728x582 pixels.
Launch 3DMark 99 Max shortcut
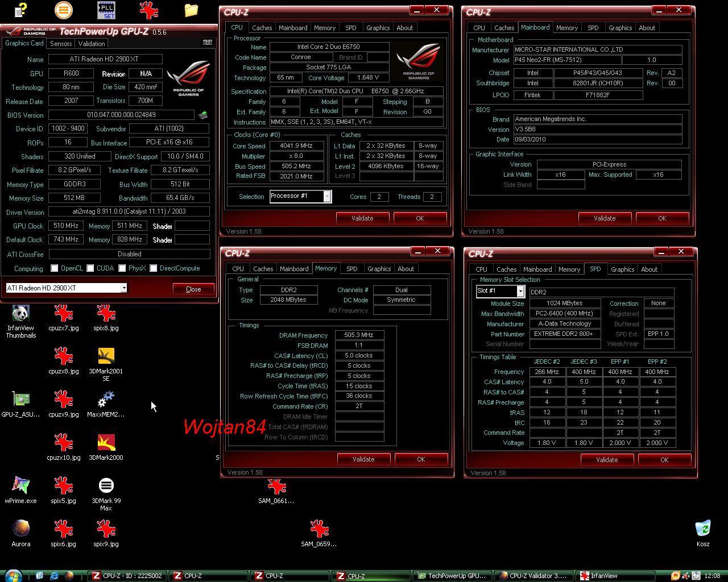[x=106, y=494]
